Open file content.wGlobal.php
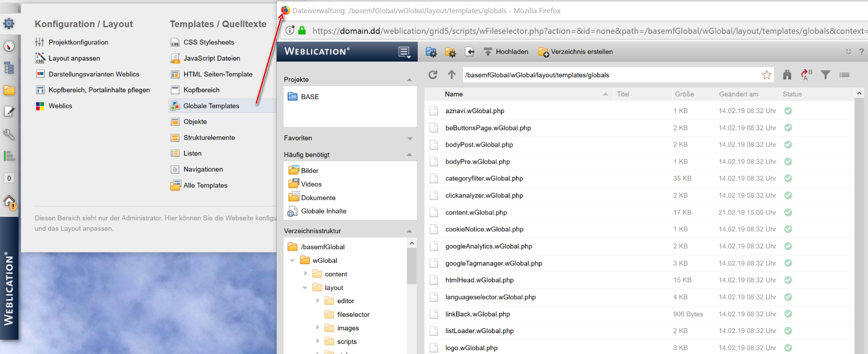This screenshot has width=868, height=354. [476, 212]
